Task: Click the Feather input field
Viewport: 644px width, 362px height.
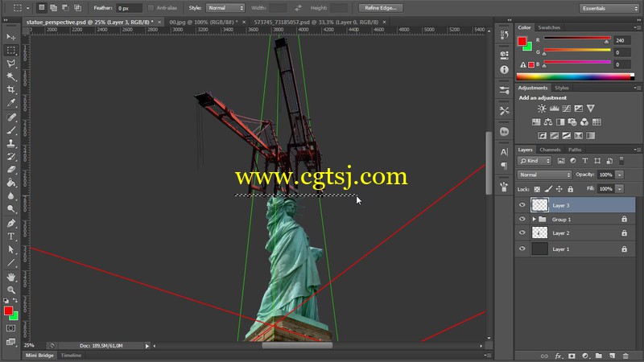Action: pyautogui.click(x=129, y=8)
